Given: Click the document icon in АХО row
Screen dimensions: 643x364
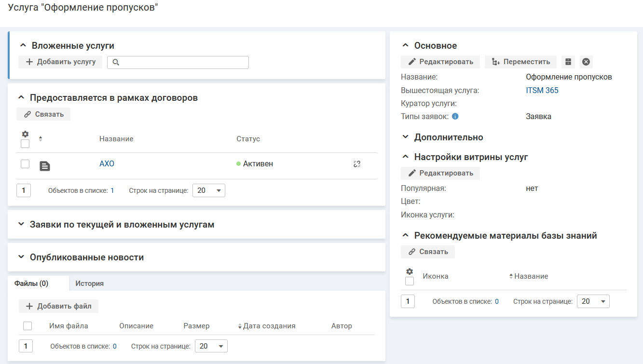Looking at the screenshot, I should coord(44,166).
